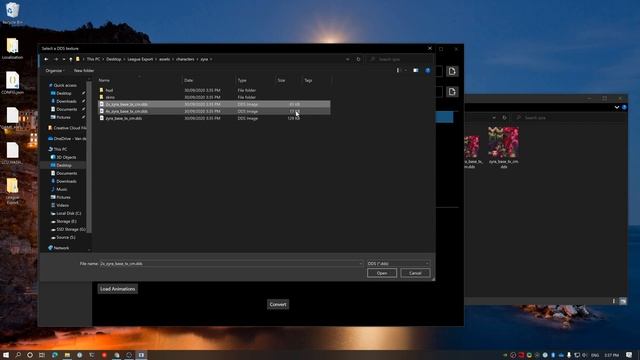Click the Search zyra field in dialog
The width and height of the screenshot is (640, 360).
399,59
